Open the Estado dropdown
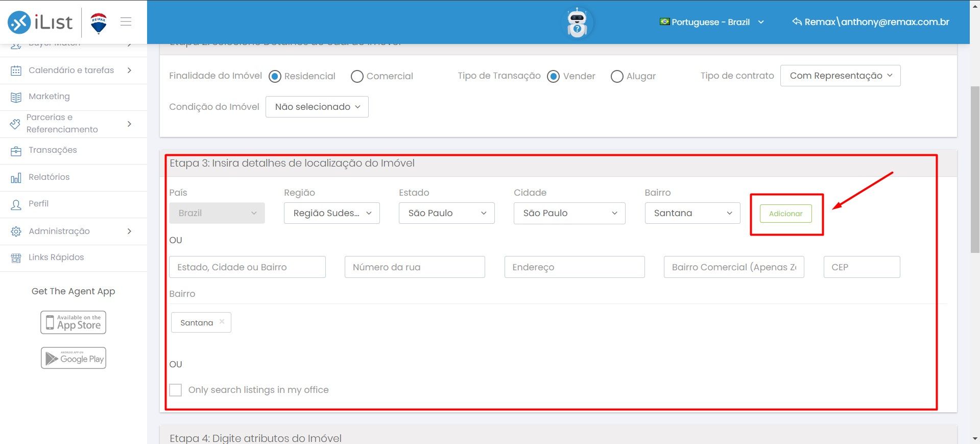This screenshot has width=980, height=444. click(x=446, y=213)
